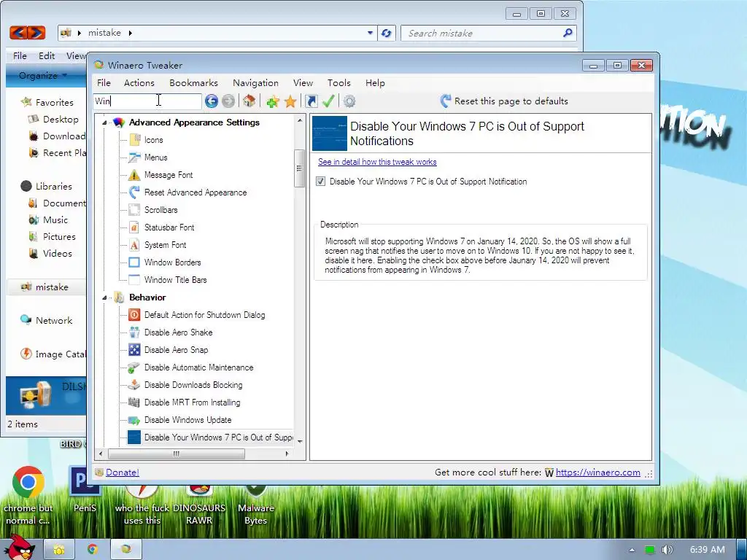Click the yellow star Bookmarks icon
Screen dimensions: 747x560
[290, 101]
